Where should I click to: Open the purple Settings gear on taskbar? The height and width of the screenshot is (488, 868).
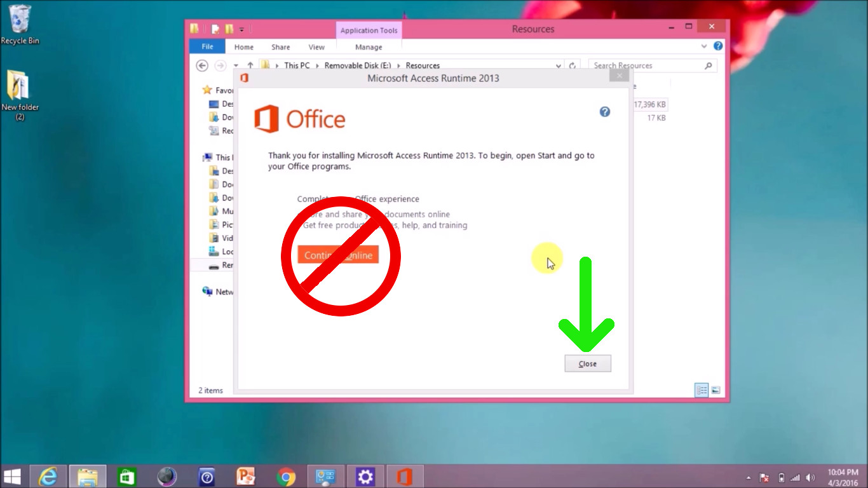click(x=365, y=477)
